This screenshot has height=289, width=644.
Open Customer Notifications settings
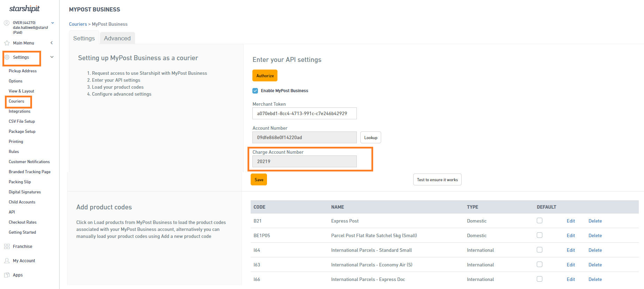29,162
